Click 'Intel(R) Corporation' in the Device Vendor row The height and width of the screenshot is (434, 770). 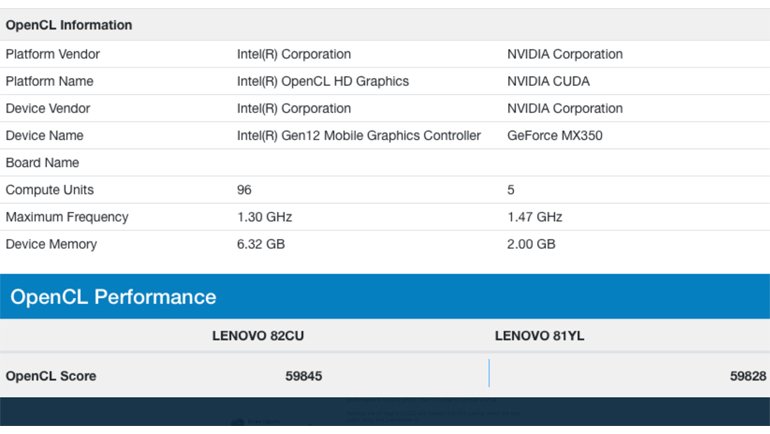[294, 108]
